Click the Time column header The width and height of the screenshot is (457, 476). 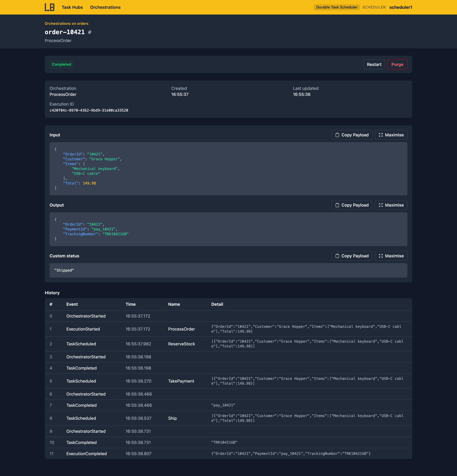coord(131,304)
